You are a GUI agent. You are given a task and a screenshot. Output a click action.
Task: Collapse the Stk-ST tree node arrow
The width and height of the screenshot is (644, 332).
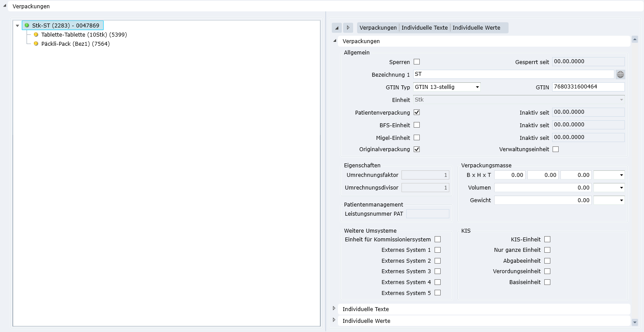coord(17,26)
